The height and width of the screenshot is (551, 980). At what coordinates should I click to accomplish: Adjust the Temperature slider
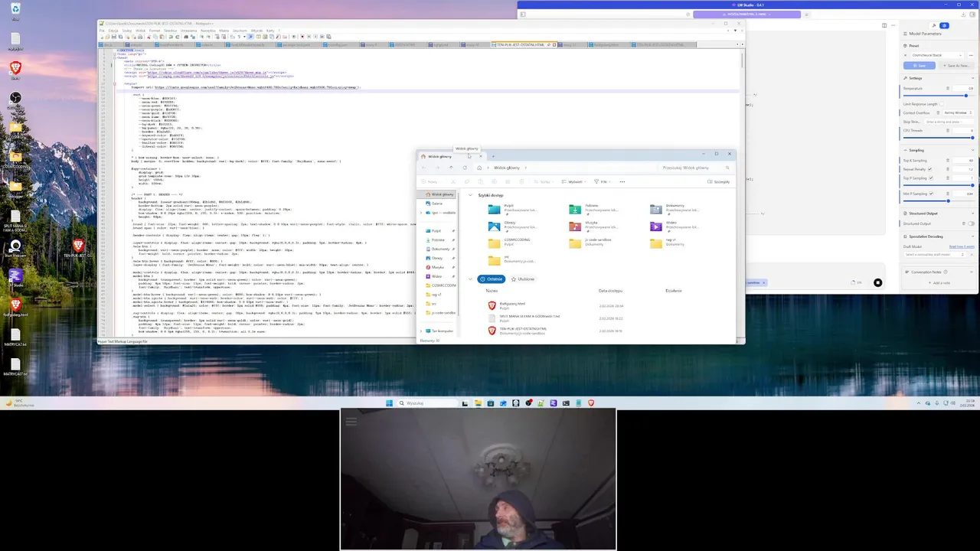pyautogui.click(x=938, y=96)
